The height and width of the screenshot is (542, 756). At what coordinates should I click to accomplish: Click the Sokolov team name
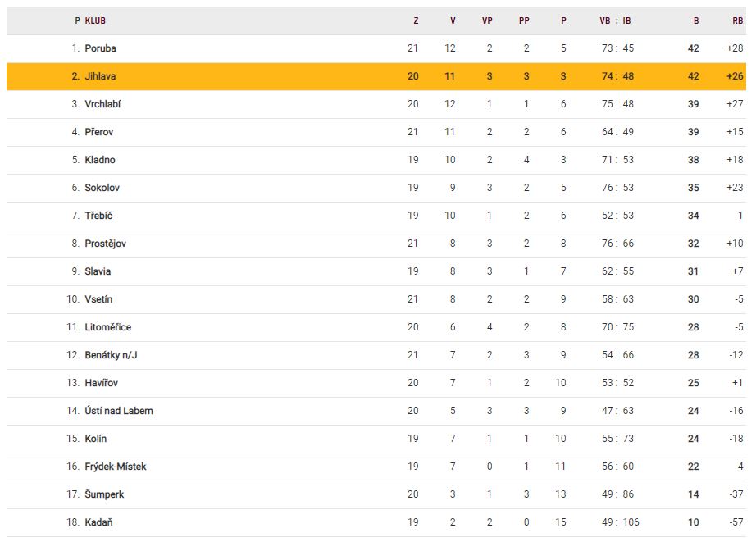point(102,188)
